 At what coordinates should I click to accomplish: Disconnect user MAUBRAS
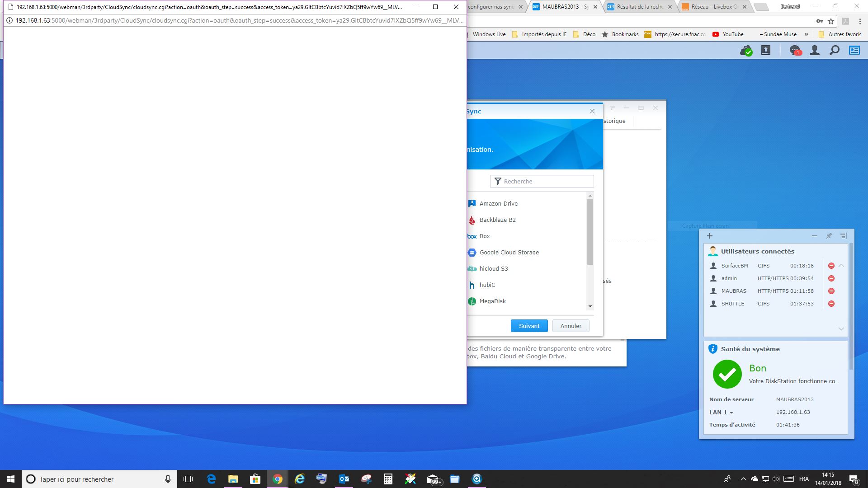pyautogui.click(x=831, y=291)
